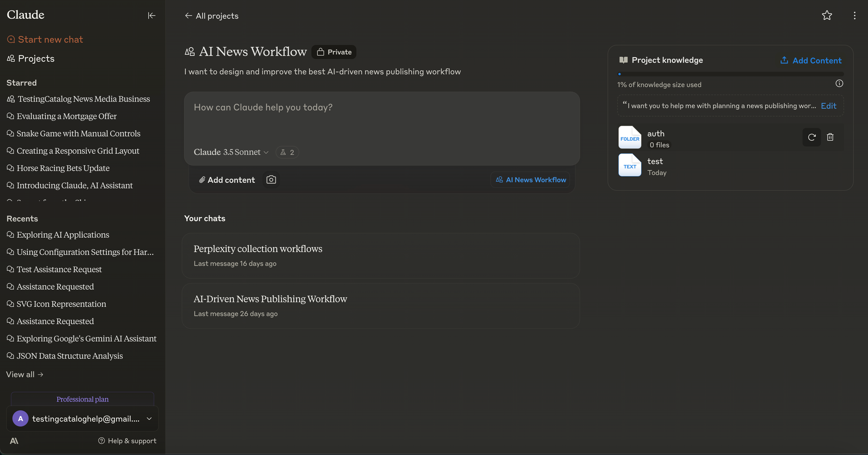868x455 pixels.
Task: Open the Claude 3.5 Sonnet model dropdown
Action: point(231,152)
